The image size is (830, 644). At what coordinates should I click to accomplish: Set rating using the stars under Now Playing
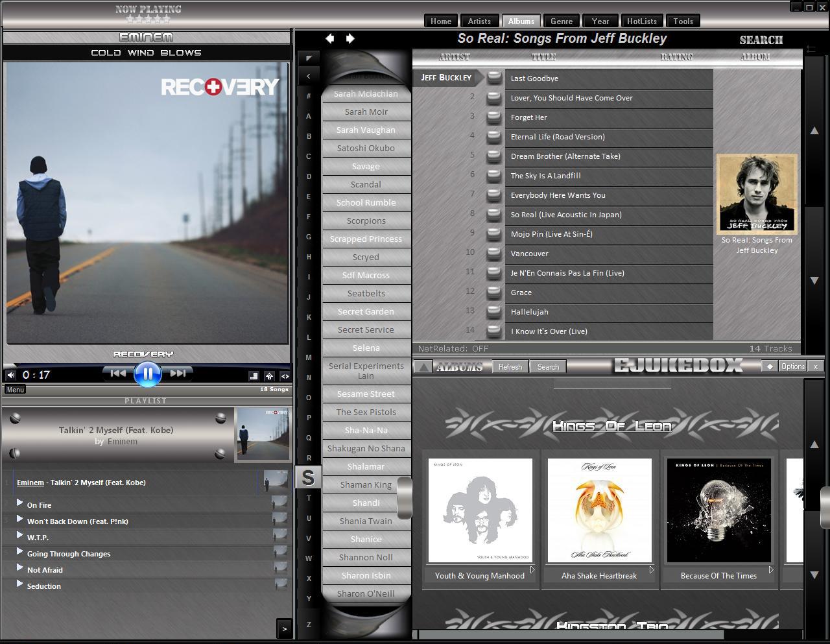click(148, 19)
